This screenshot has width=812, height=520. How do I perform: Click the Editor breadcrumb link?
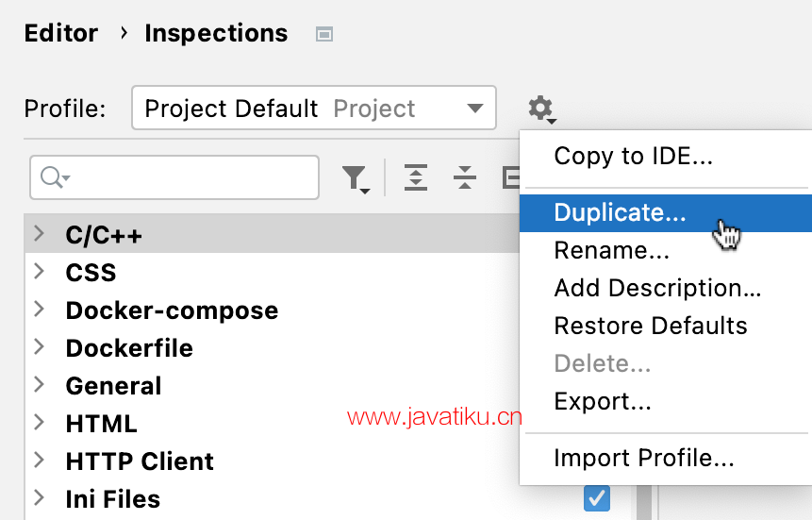point(61,34)
